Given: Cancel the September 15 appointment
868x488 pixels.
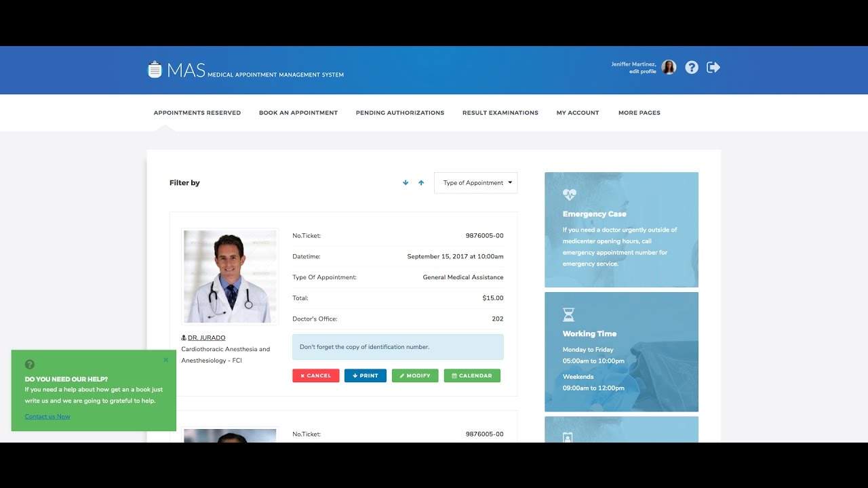Looking at the screenshot, I should click(316, 375).
